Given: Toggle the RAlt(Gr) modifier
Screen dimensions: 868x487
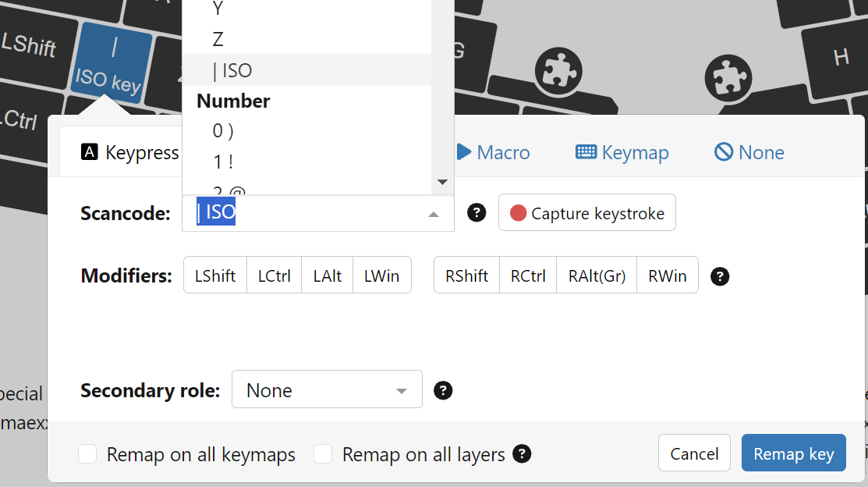Looking at the screenshot, I should pos(597,275).
